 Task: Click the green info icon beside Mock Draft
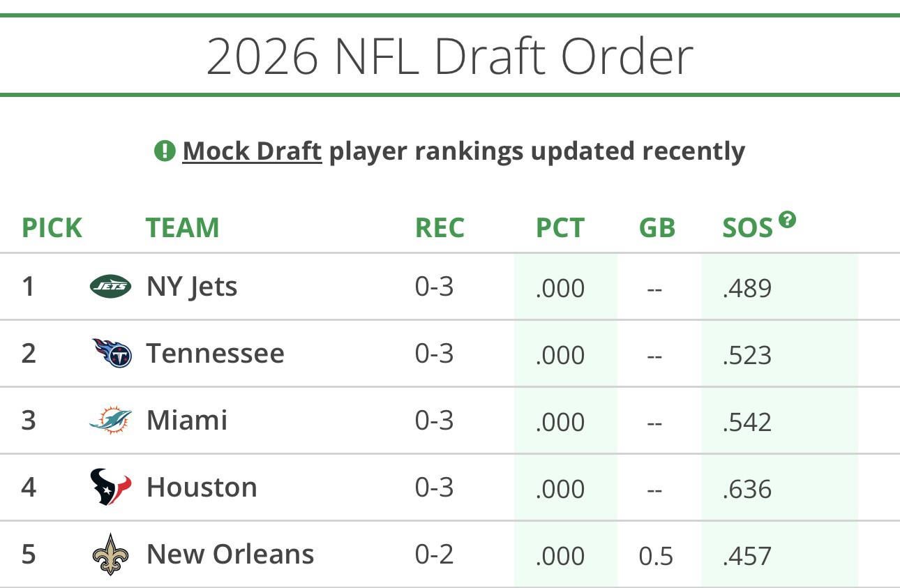(165, 149)
